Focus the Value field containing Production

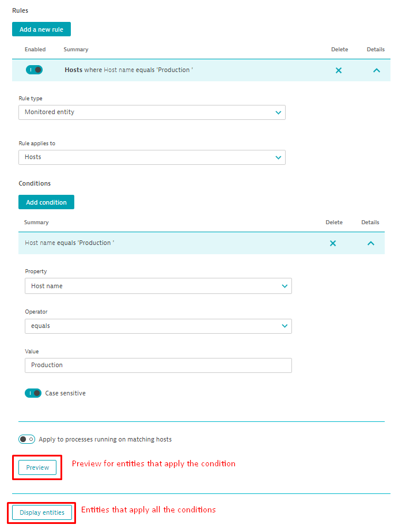tap(158, 365)
